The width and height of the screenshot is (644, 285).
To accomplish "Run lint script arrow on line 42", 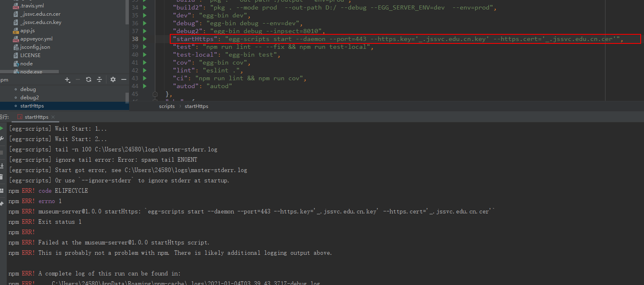I will tap(145, 70).
